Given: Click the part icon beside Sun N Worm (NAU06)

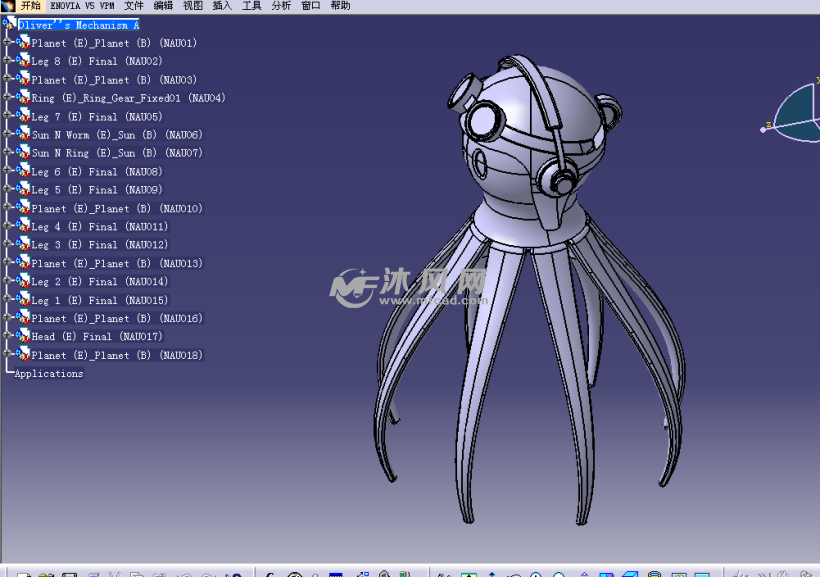Looking at the screenshot, I should point(23,134).
